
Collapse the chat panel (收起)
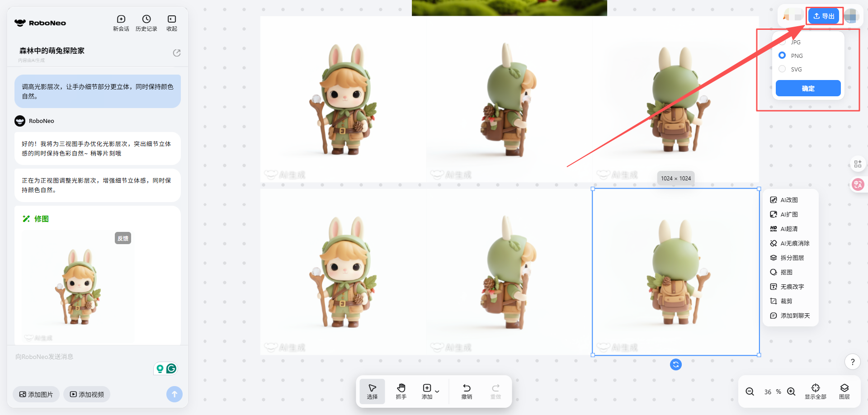click(172, 23)
